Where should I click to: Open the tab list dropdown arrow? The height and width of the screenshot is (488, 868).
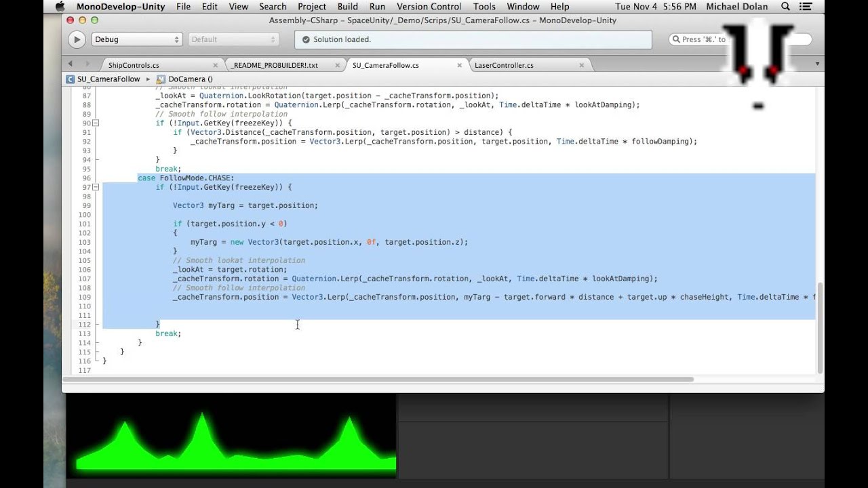coord(817,64)
